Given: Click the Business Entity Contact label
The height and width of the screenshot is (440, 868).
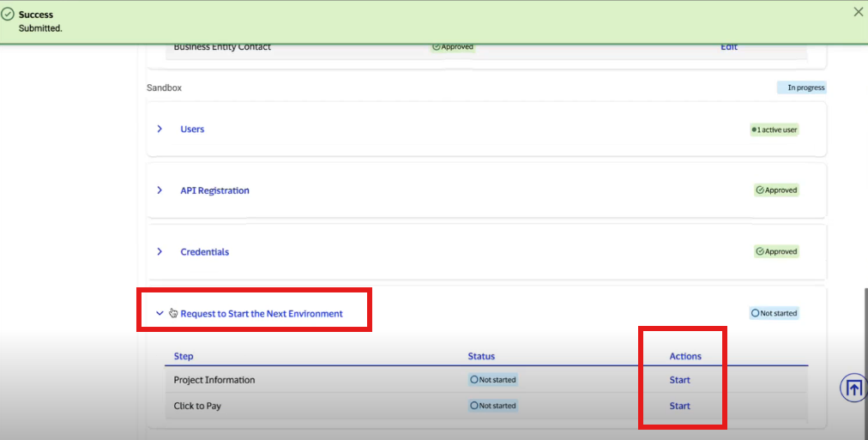Looking at the screenshot, I should (222, 47).
